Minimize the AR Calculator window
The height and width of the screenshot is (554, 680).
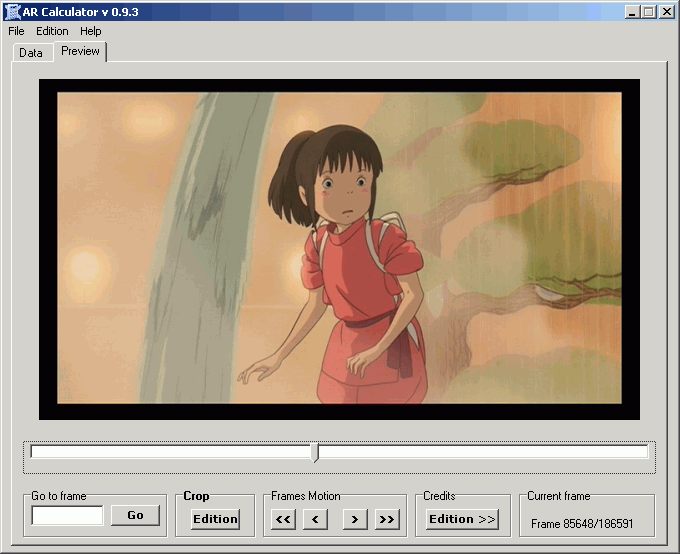point(632,12)
